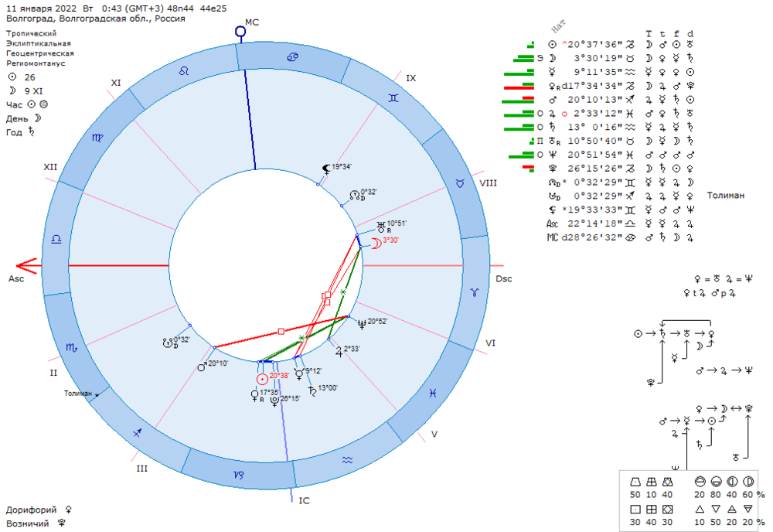773x532 pixels.
Task: Select the Leo sign glyph in the zodiac ring
Action: click(184, 71)
